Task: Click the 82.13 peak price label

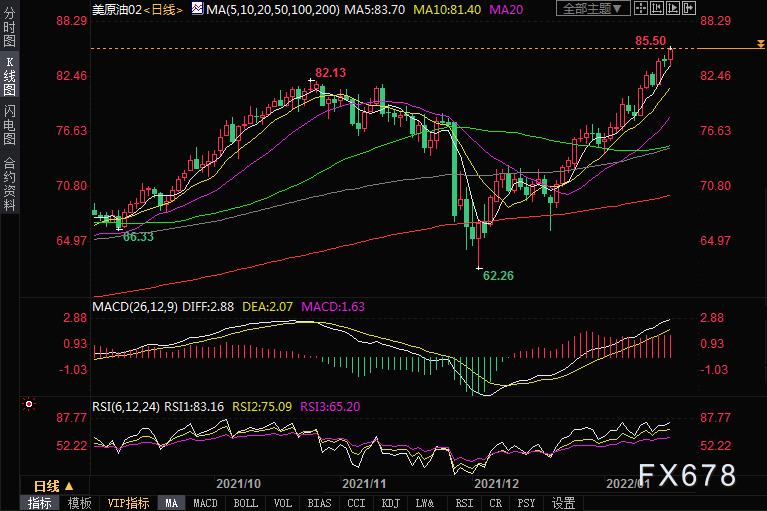Action: click(x=330, y=73)
